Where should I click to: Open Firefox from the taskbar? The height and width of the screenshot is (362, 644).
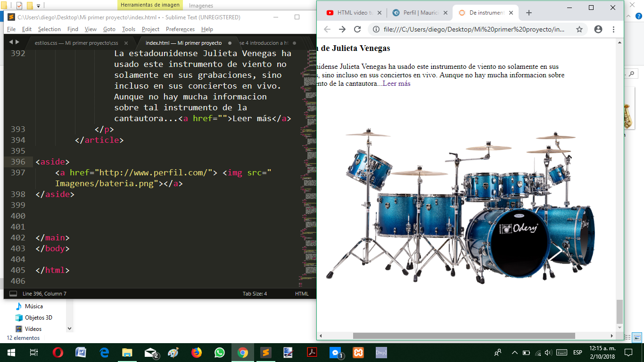197,353
